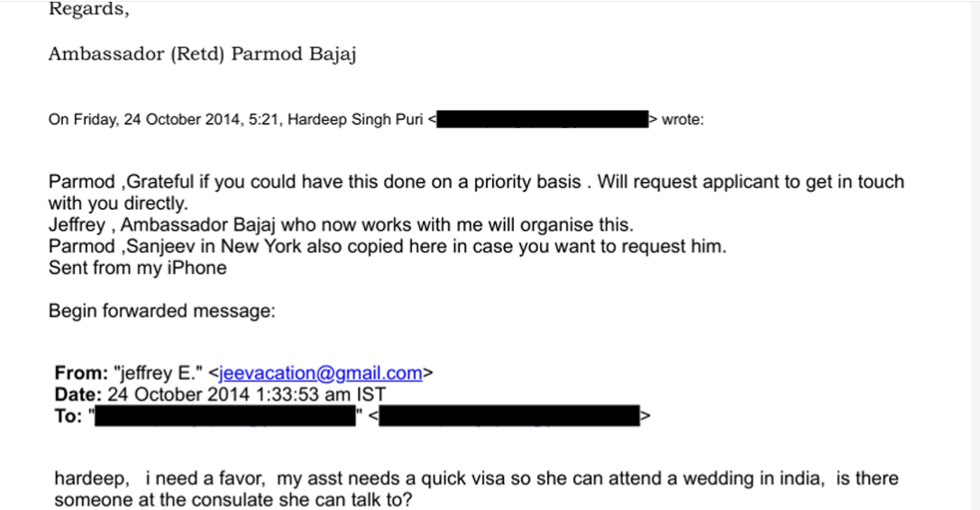
Task: Click the redacted recipient email address in angle brackets
Action: tap(508, 415)
